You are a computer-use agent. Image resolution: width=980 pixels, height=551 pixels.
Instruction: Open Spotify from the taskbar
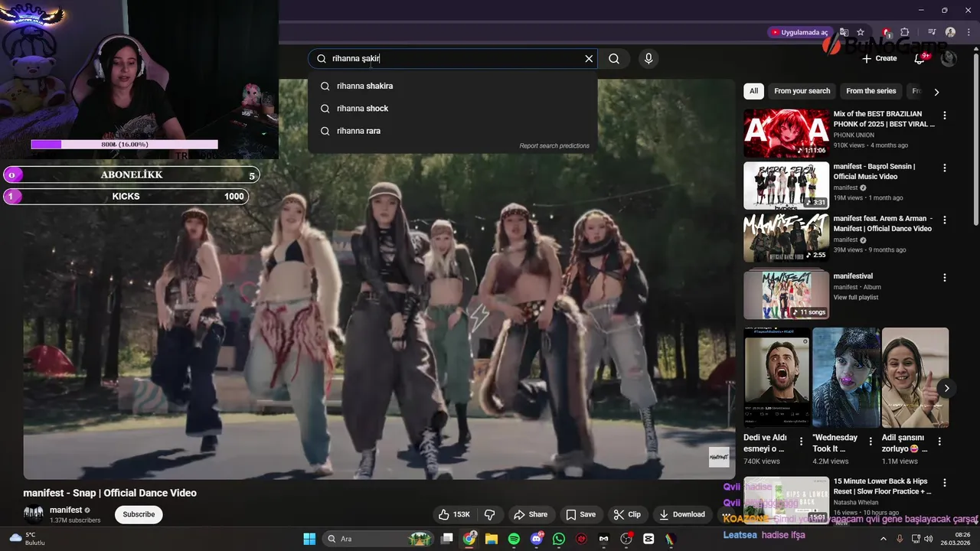pos(514,539)
